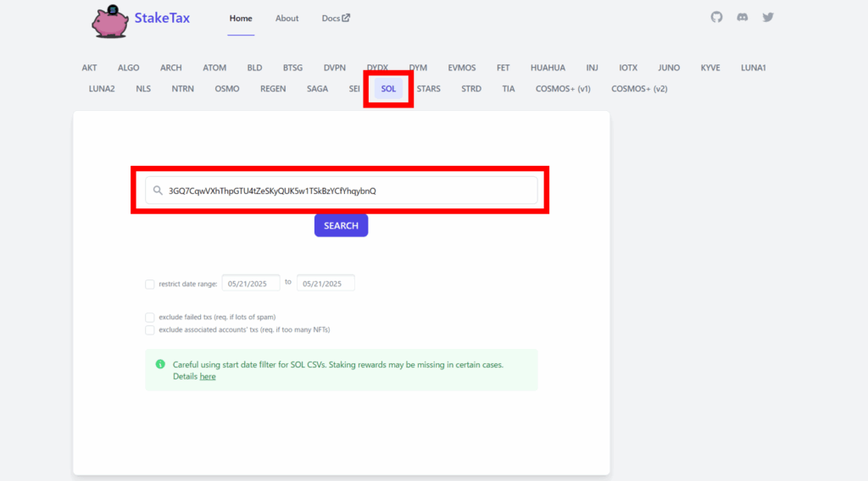The width and height of the screenshot is (868, 481).
Task: Select the DYM chain tab
Action: click(x=418, y=68)
